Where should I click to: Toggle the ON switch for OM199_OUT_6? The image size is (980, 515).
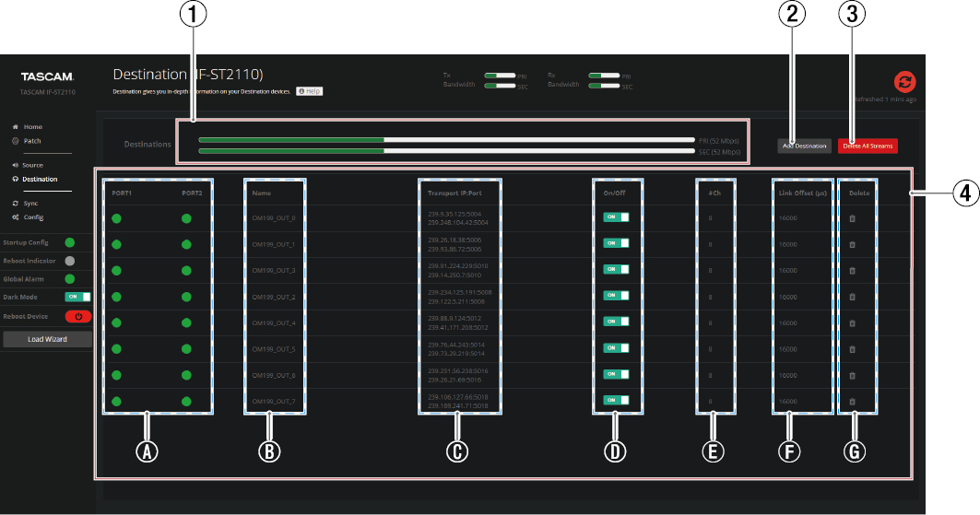(x=616, y=374)
